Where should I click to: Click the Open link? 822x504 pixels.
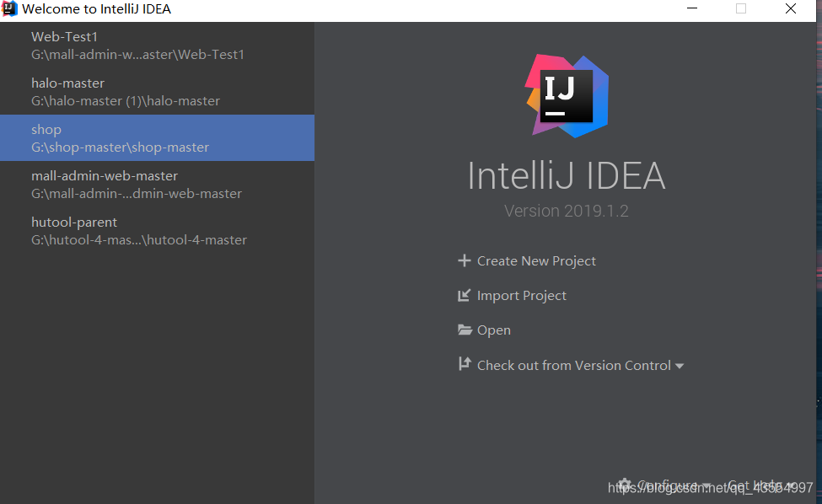494,330
